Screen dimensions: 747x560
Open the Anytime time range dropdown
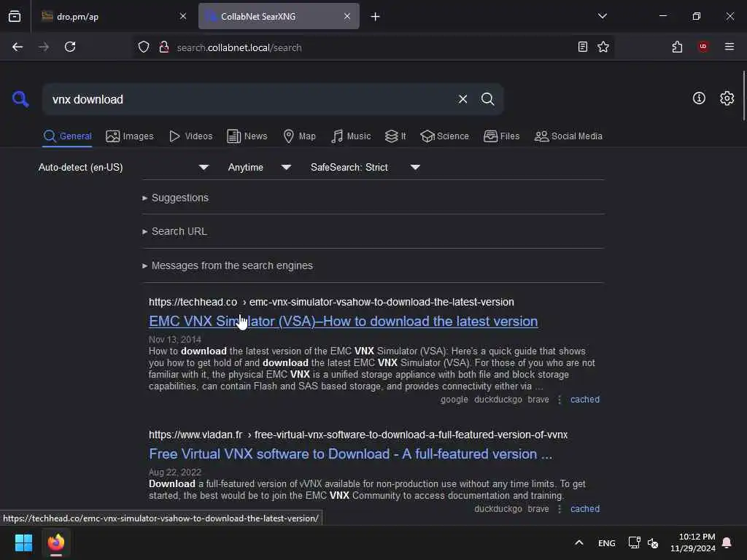pyautogui.click(x=259, y=167)
